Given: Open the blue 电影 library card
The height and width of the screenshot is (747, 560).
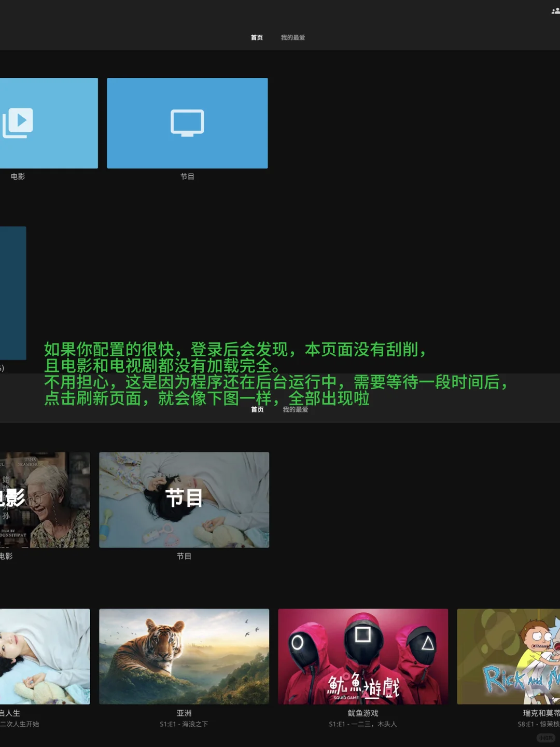Looking at the screenshot, I should click(x=49, y=123).
